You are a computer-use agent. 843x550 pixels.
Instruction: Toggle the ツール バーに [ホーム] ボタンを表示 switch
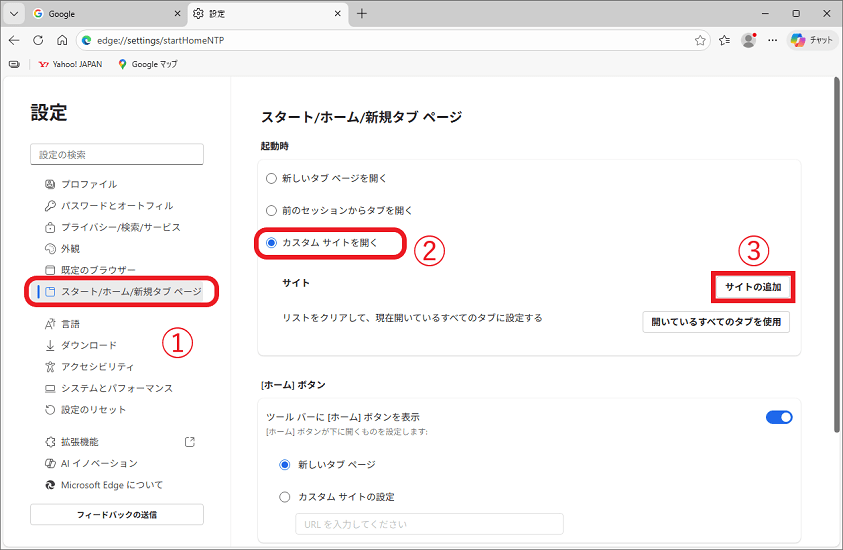pyautogui.click(x=778, y=417)
